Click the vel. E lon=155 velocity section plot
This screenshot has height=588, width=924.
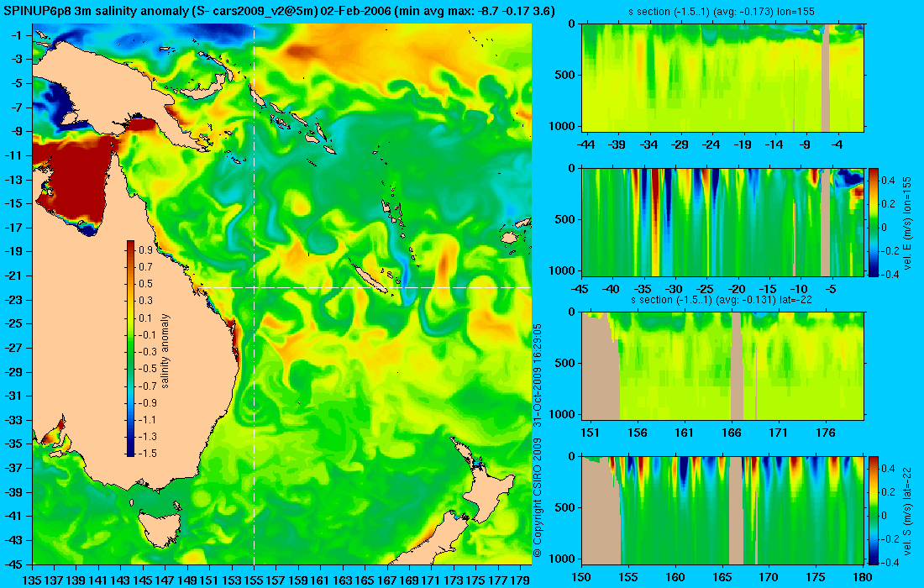tap(722, 222)
